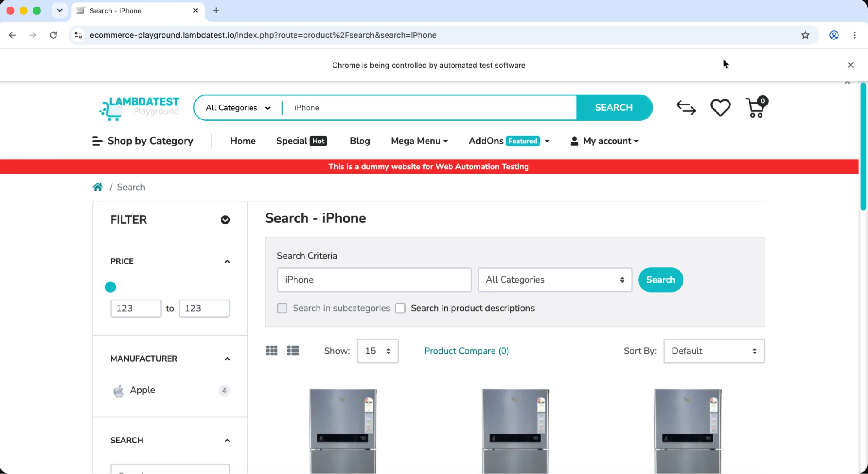Click the compare arrows icon in header
The width and height of the screenshot is (868, 474).
(686, 108)
